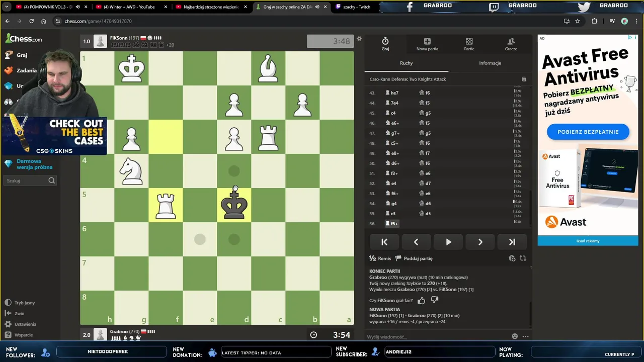Switch to Winter + AWD YouTube tab
This screenshot has width=644, height=362.
point(131,7)
